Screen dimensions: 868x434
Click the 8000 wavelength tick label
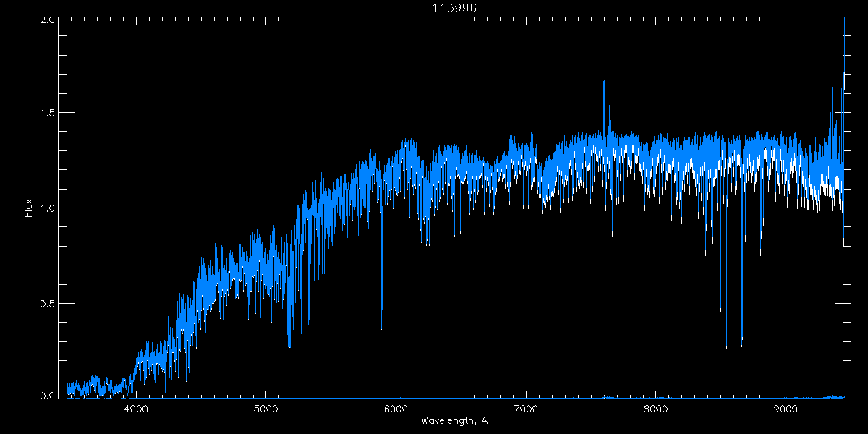(655, 409)
